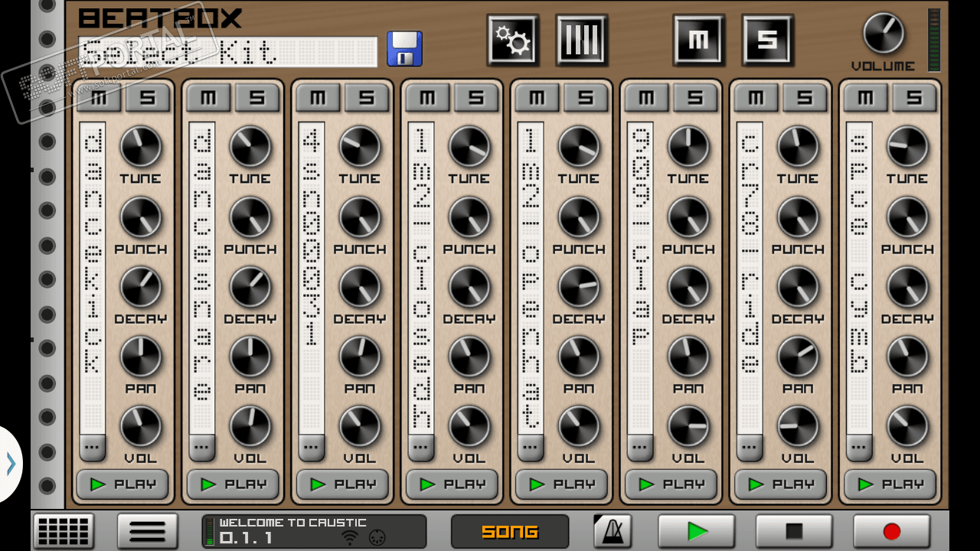
Task: Mute the dancekick channel
Action: (100, 98)
